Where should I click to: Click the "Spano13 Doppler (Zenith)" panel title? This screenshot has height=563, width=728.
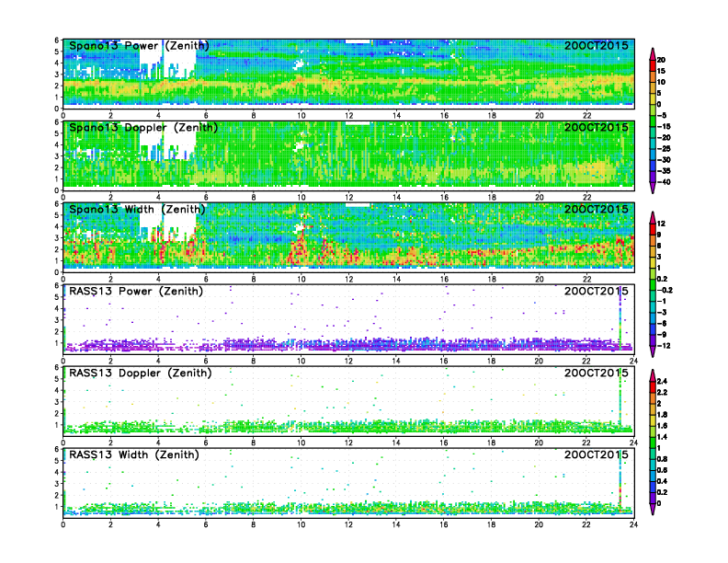point(143,127)
